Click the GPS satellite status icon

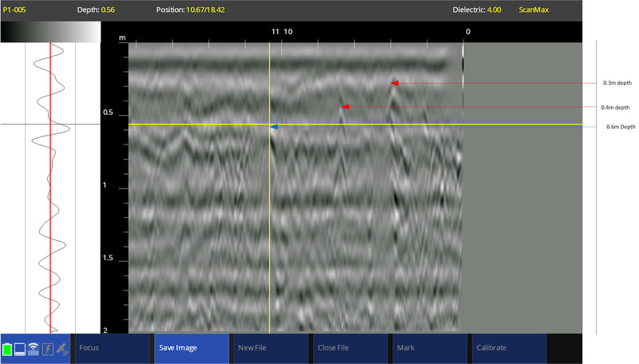[62, 349]
